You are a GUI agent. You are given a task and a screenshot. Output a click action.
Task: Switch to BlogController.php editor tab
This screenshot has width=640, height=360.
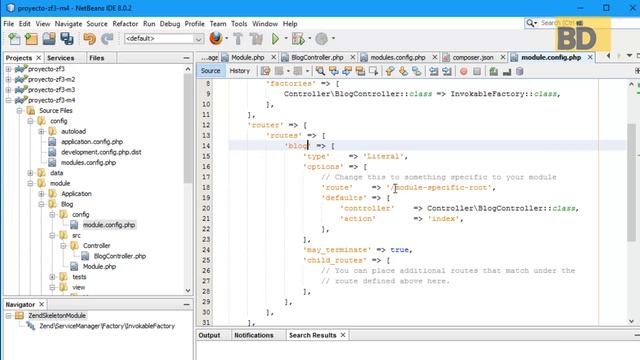click(317, 58)
